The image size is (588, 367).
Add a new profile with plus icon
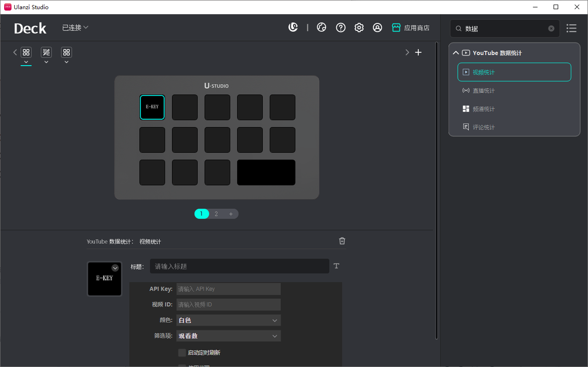coord(418,52)
